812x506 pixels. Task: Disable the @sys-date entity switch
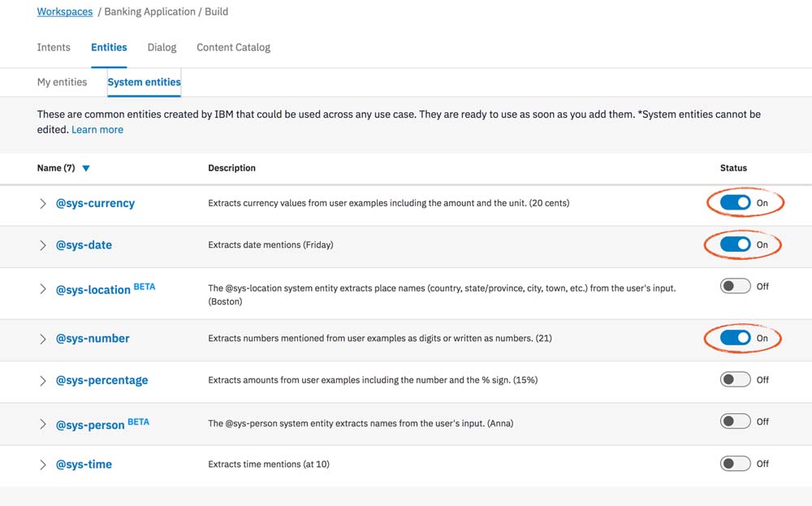pyautogui.click(x=735, y=244)
